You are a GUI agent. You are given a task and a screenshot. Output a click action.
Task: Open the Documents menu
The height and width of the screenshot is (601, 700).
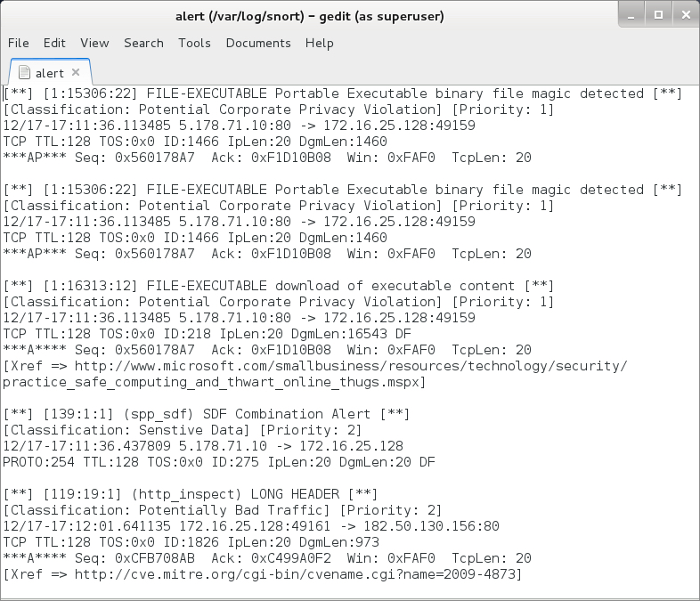(258, 43)
